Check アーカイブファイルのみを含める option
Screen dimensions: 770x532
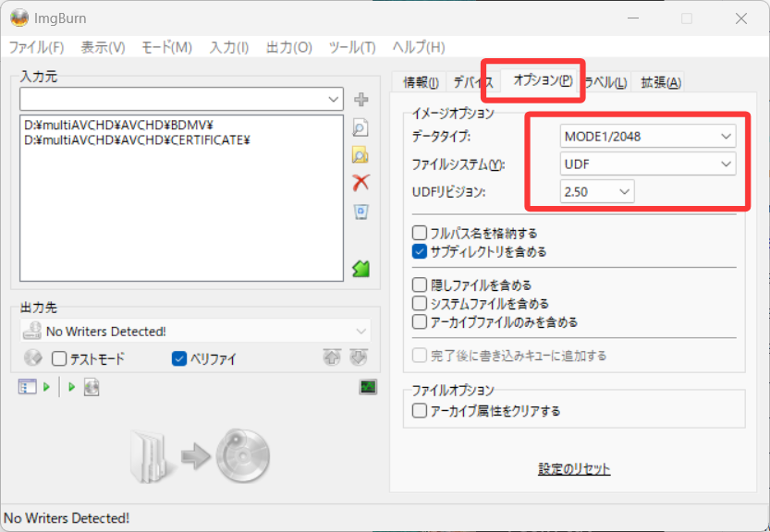tap(420, 322)
